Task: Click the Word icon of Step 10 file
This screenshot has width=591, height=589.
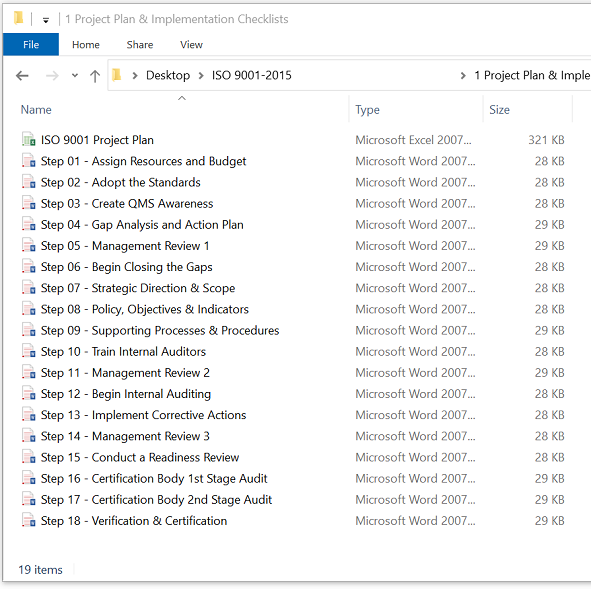Action: point(29,351)
